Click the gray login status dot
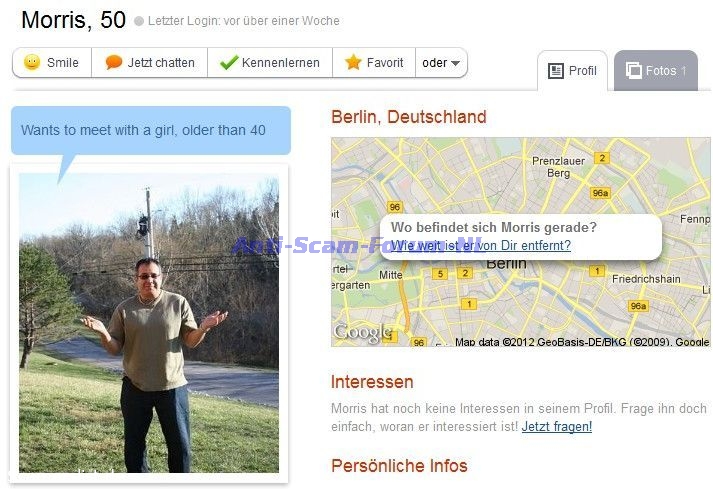This screenshot has height=489, width=713. pos(139,21)
